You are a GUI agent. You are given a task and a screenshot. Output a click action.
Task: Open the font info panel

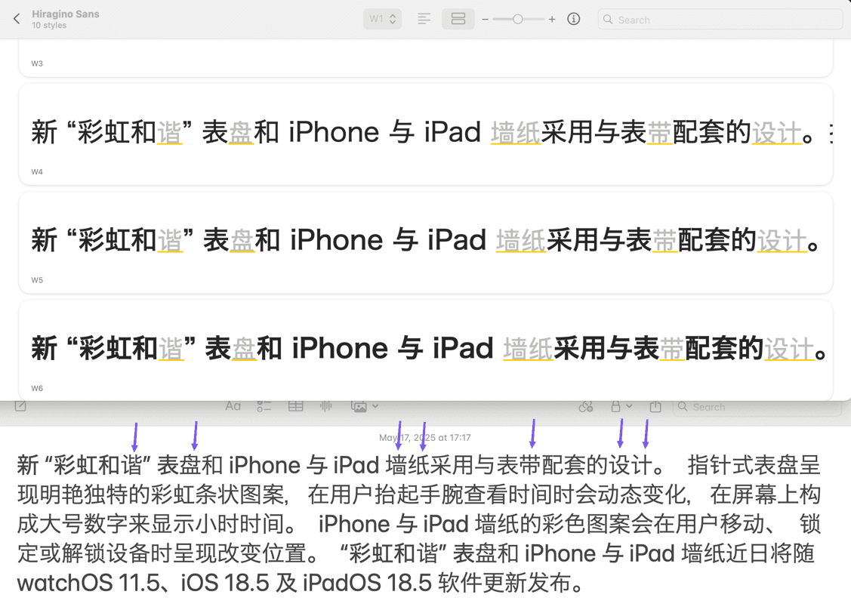[x=573, y=19]
